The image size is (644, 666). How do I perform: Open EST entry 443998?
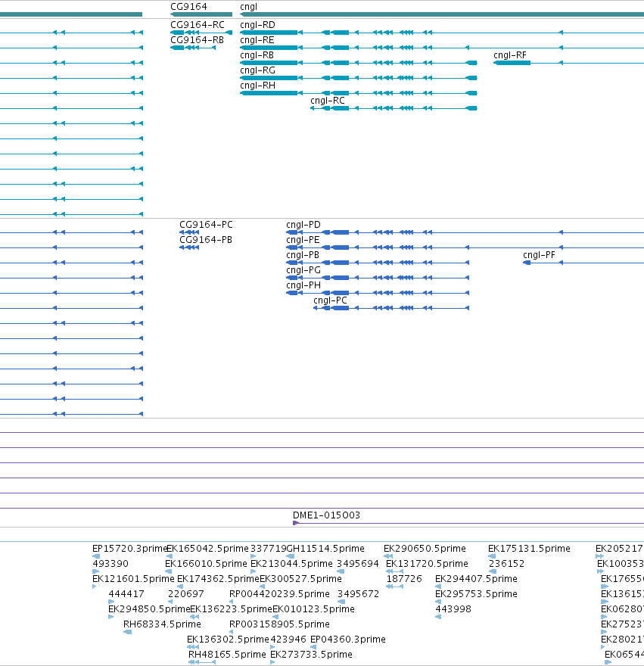[x=453, y=608]
